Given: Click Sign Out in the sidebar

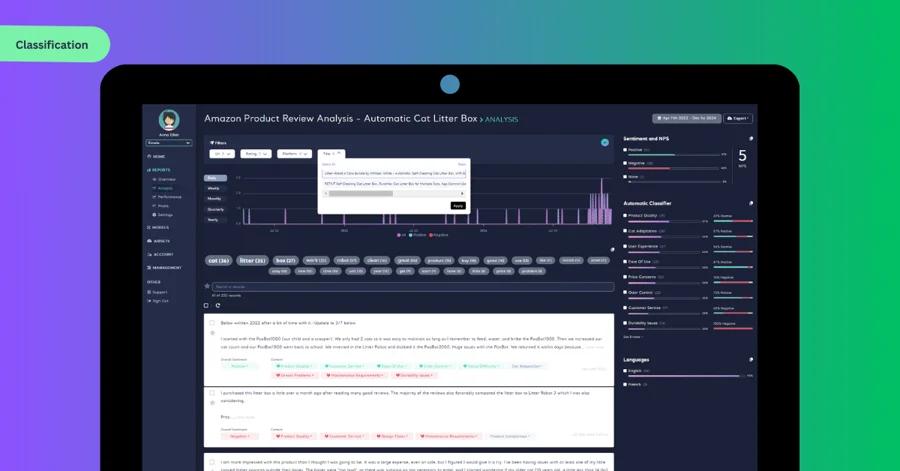Looking at the screenshot, I should pyautogui.click(x=157, y=301).
